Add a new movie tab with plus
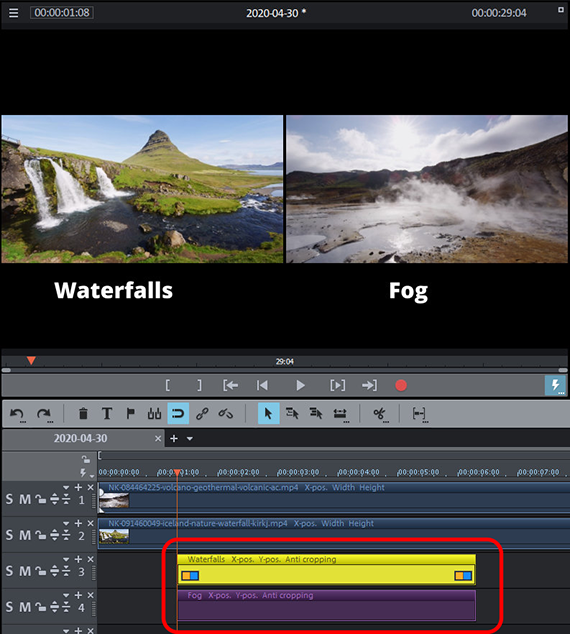This screenshot has width=570, height=634. coord(174,439)
